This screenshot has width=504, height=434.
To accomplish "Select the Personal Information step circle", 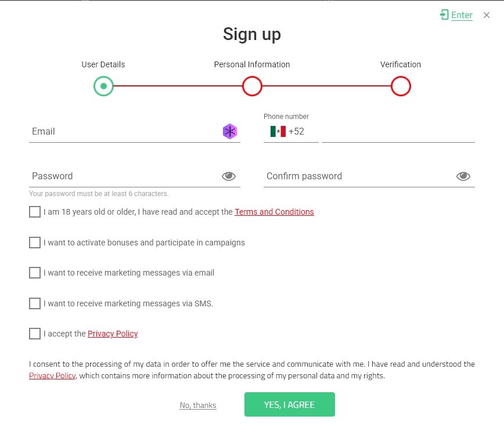I will [252, 86].
